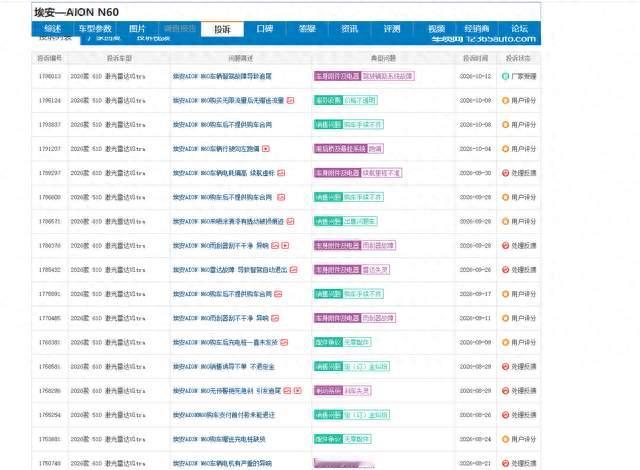
Task: Open complaint 雷达故障 导致智驾自动退出
Action: pos(230,270)
